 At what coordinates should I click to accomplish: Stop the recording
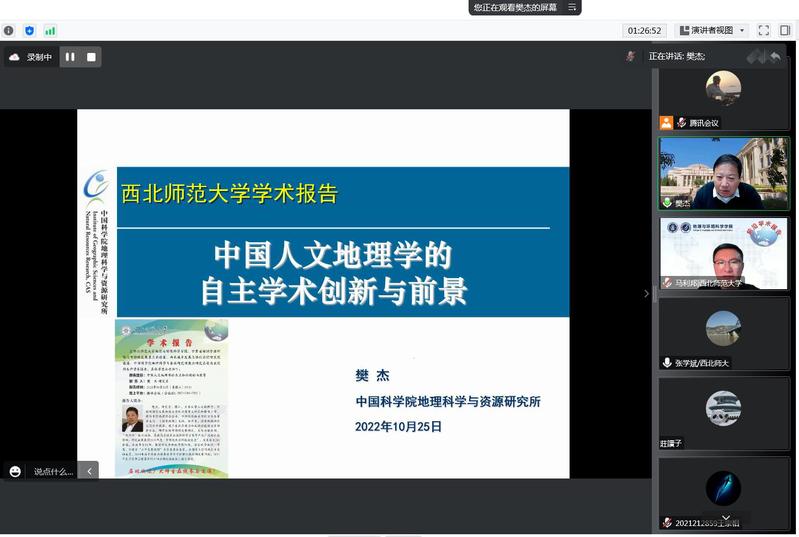91,57
